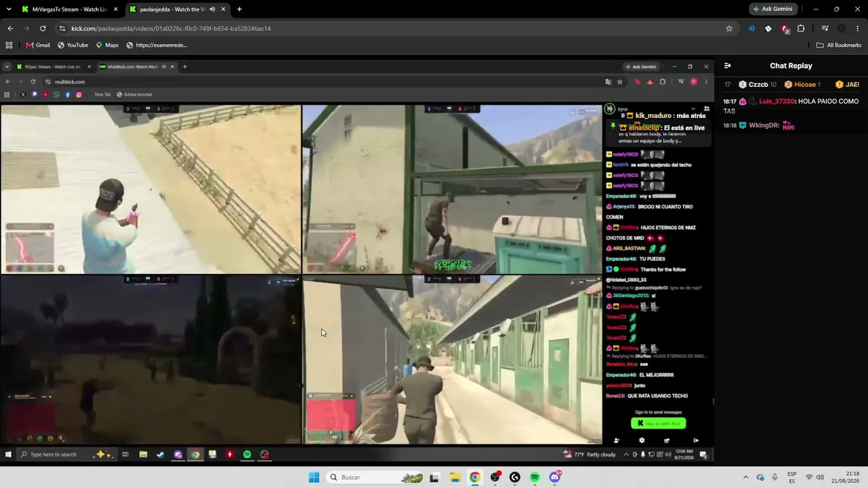Open OBS Studio from the taskbar
The height and width of the screenshot is (488, 868).
pos(495,477)
